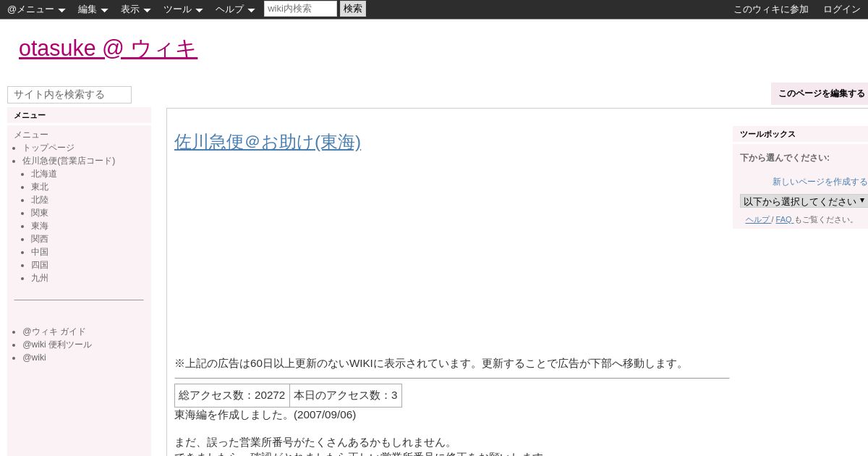The width and height of the screenshot is (868, 456).
Task: Select 東海 in sidebar
Action: click(40, 226)
